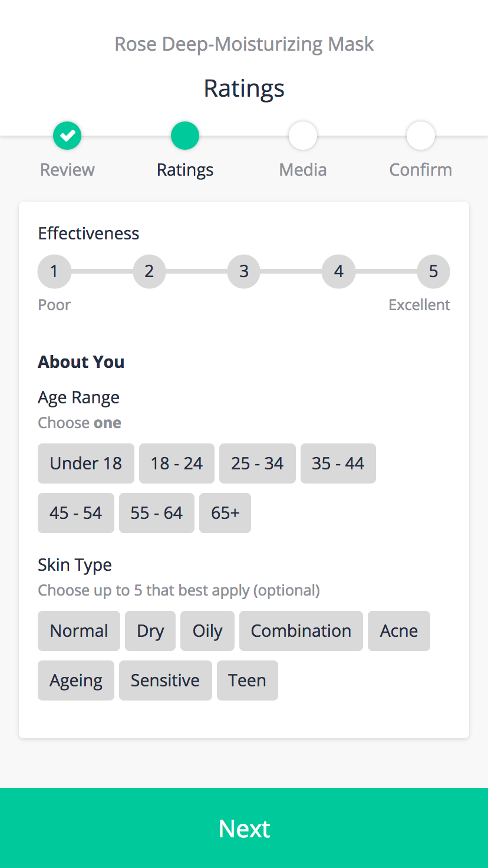Toggle the Combination skin type

point(301,631)
